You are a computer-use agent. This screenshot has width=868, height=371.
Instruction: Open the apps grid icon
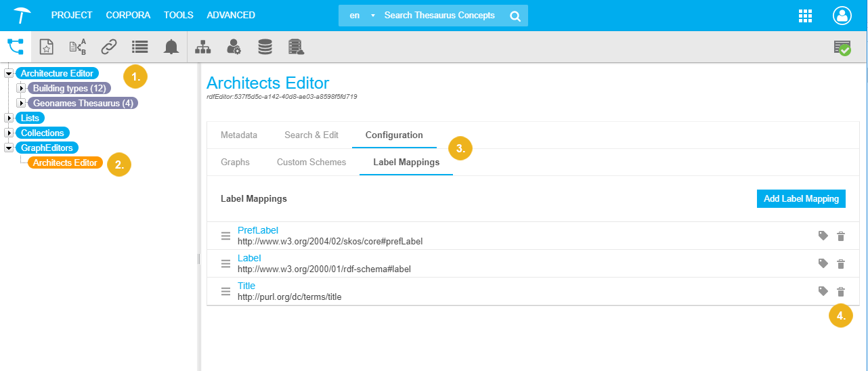(805, 16)
